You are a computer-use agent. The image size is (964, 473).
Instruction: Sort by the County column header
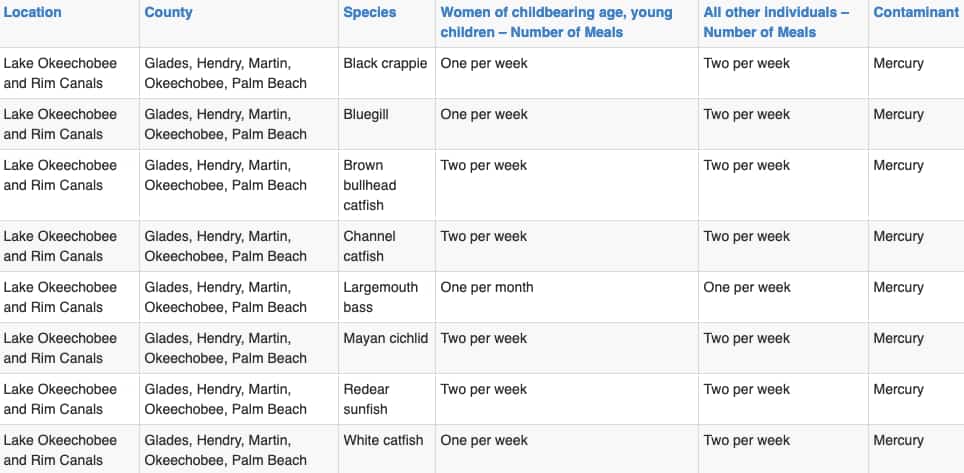click(x=168, y=12)
